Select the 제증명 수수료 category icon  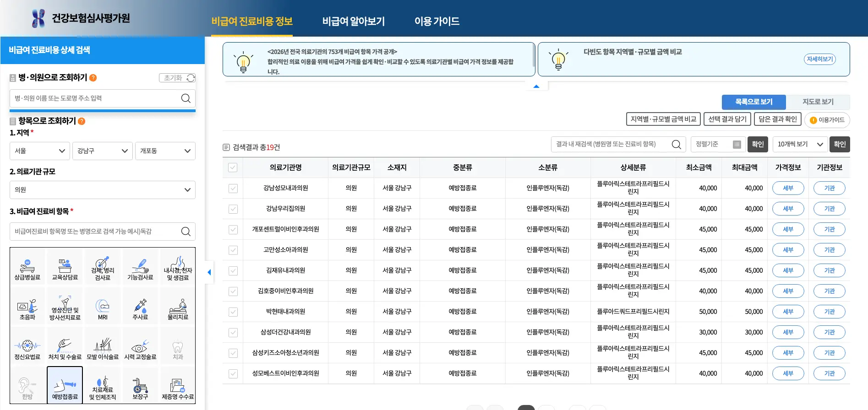[x=178, y=386]
